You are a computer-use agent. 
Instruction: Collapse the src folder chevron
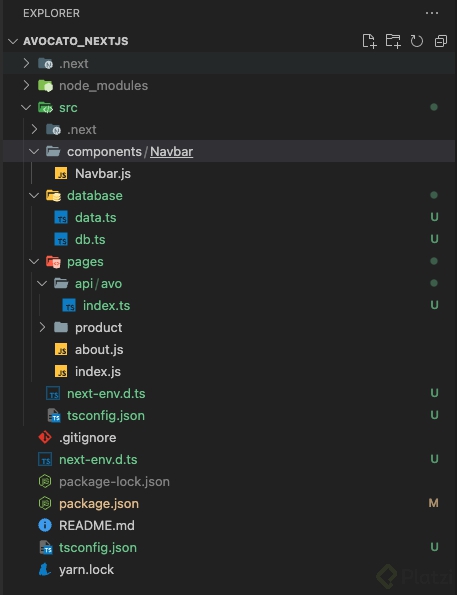pyautogui.click(x=26, y=107)
